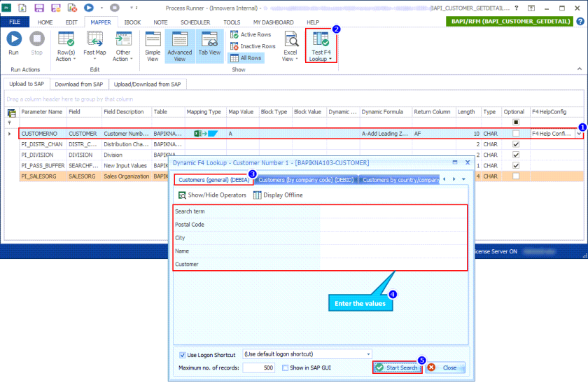The image size is (588, 385).
Task: Switch to TOOLS ribbon tab
Action: [232, 22]
